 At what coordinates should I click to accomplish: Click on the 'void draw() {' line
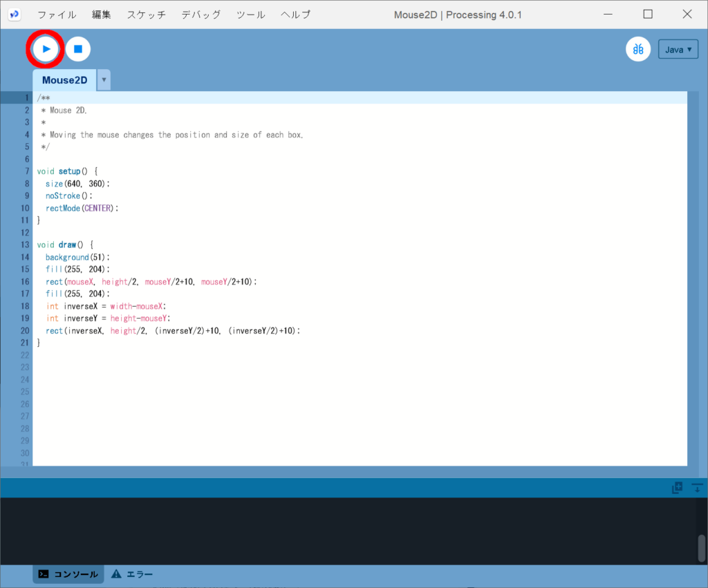coord(65,245)
